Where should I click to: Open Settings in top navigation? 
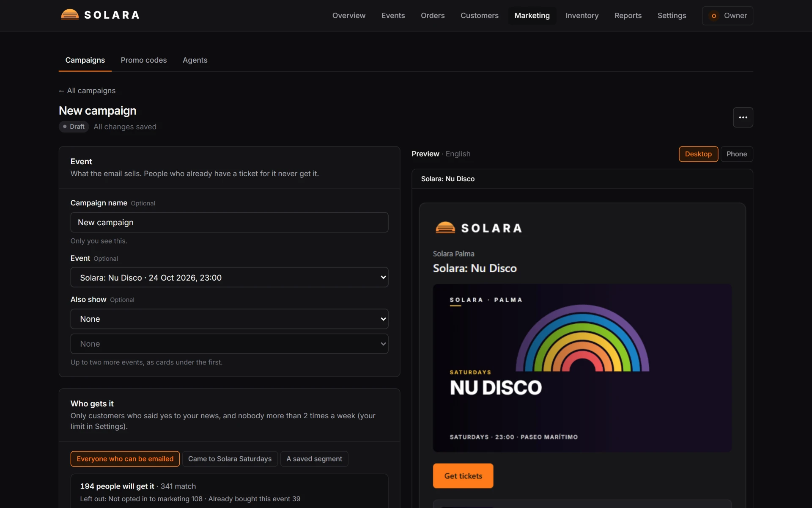point(672,16)
